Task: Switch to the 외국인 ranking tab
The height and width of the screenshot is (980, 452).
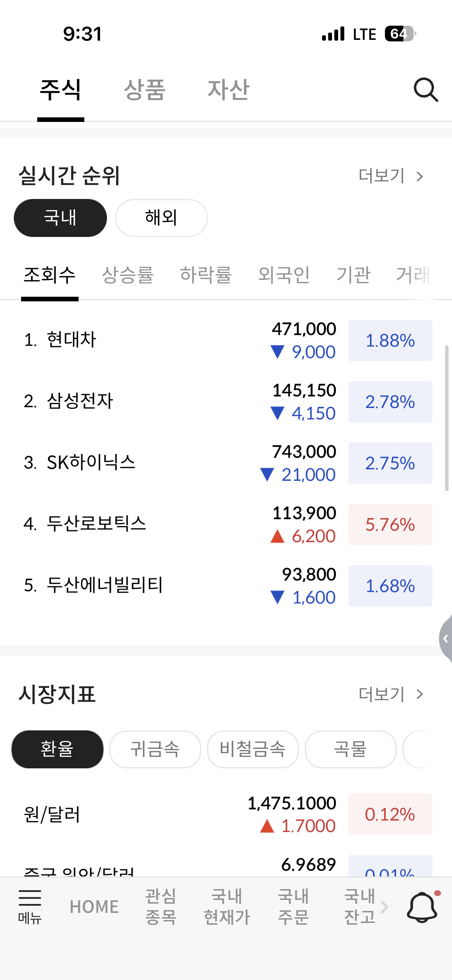Action: click(x=284, y=275)
